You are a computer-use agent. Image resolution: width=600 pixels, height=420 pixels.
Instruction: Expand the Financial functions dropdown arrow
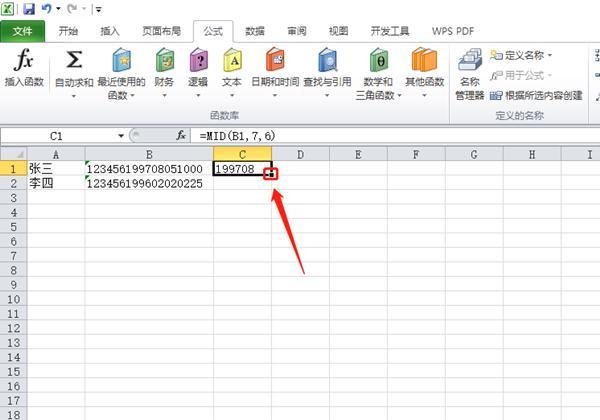coord(165,95)
